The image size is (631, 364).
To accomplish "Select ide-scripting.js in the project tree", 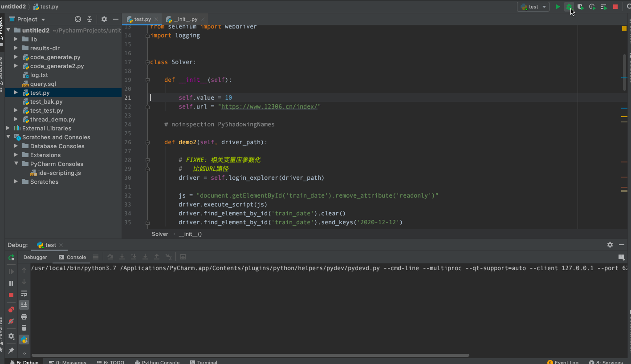I will (x=59, y=173).
